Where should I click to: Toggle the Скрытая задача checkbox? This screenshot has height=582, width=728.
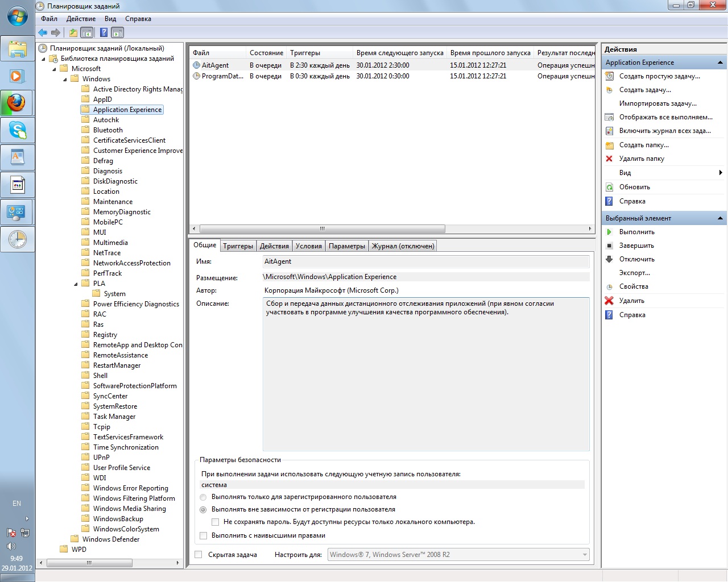click(198, 555)
